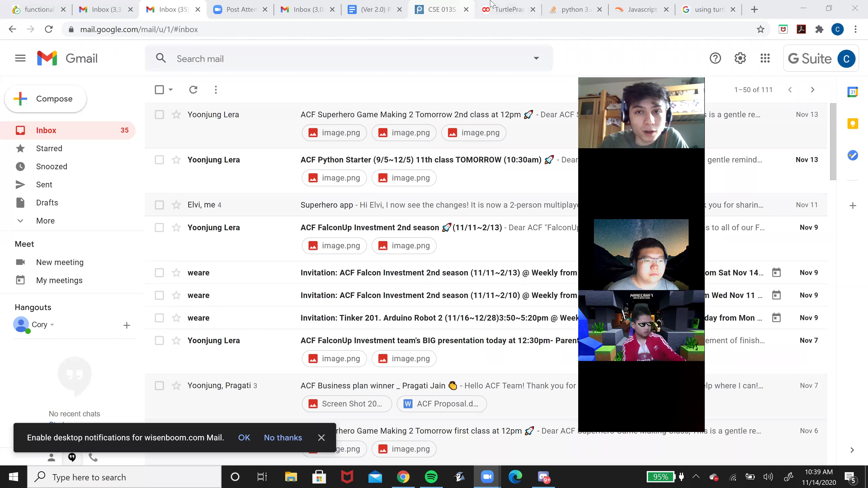Expand the More labels list
The height and width of the screenshot is (488, 868).
[45, 221]
